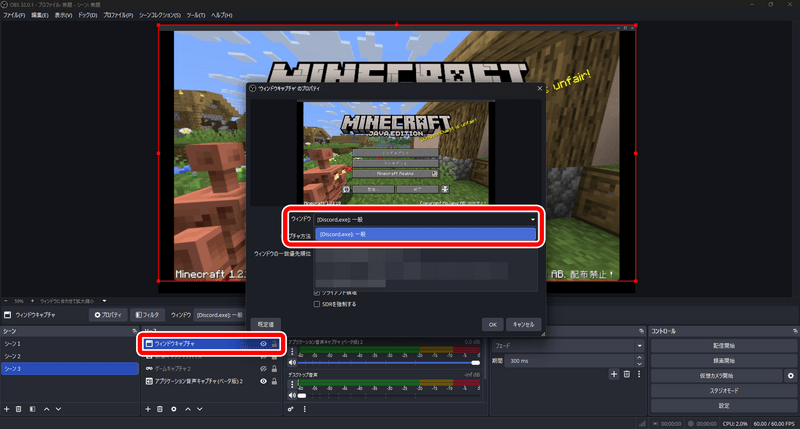The image size is (800, 429).
Task: Add a new scene with the plus icon
Action: [x=7, y=409]
